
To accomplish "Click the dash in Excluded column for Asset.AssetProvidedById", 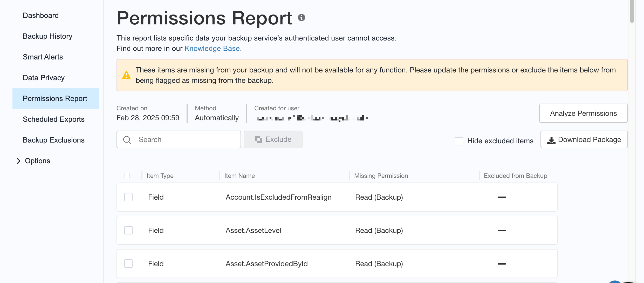I will coord(501,264).
